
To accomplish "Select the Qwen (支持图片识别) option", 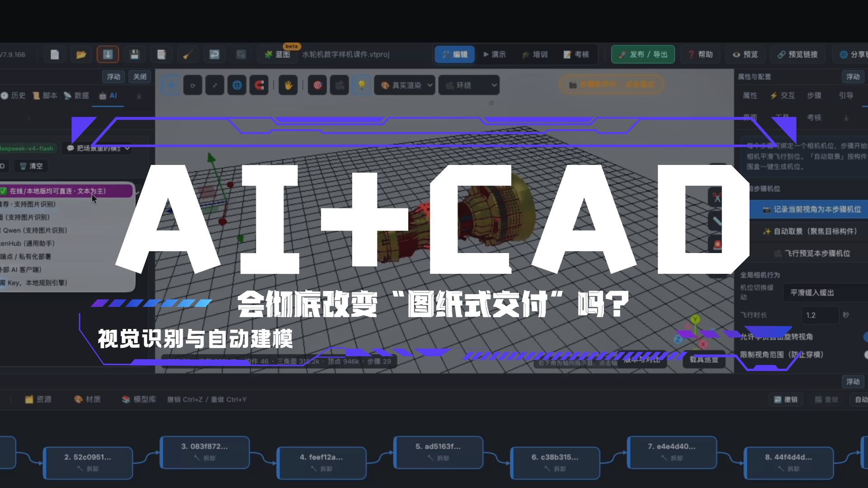I will point(66,230).
